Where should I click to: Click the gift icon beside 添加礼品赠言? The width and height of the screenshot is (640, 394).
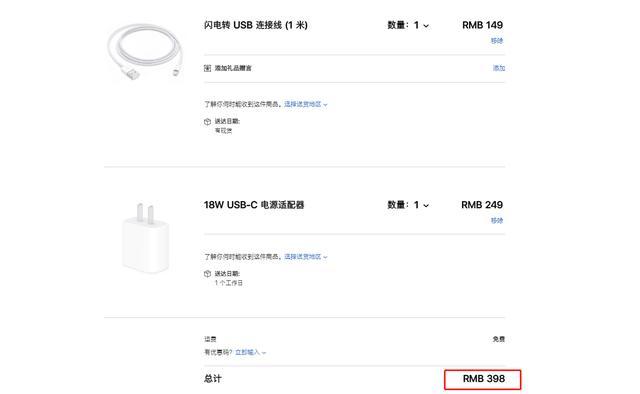[x=207, y=68]
